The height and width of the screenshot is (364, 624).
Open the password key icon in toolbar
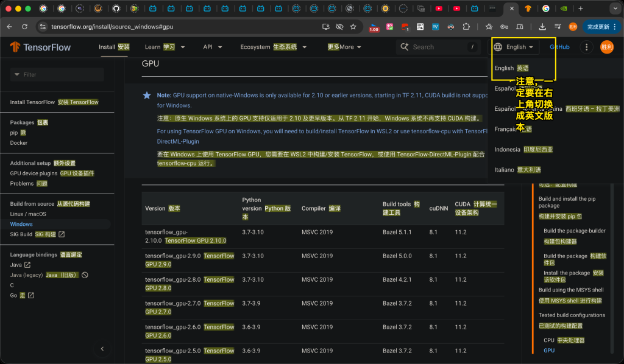click(504, 27)
